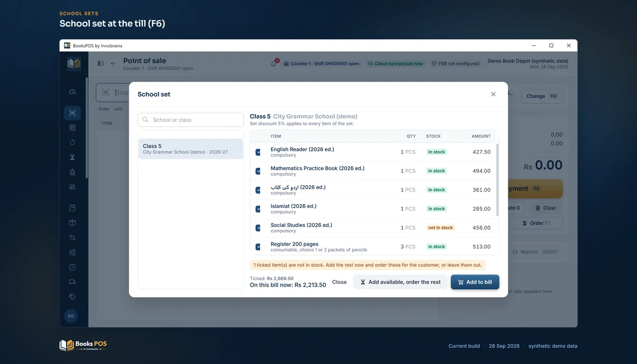Click the back arrow next to Point of sale
The width and height of the screenshot is (637, 364).
(113, 64)
